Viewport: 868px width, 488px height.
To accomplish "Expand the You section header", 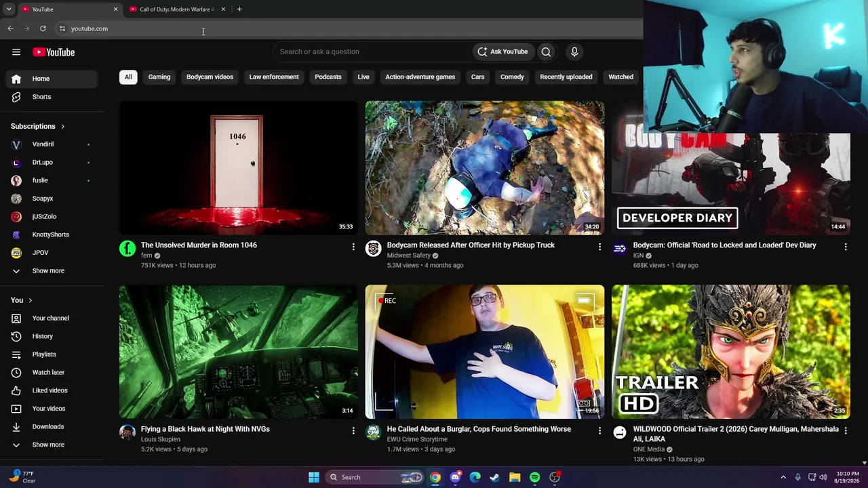I will [x=22, y=300].
